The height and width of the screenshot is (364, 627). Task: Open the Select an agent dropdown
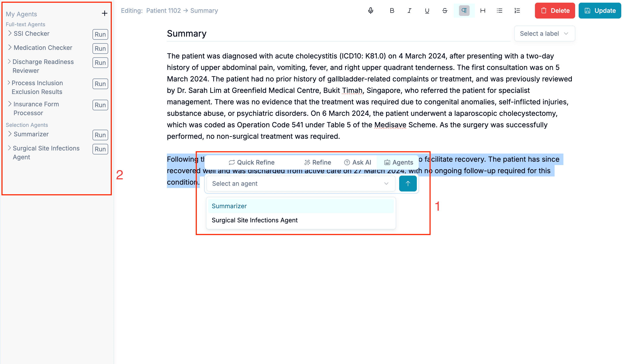300,184
